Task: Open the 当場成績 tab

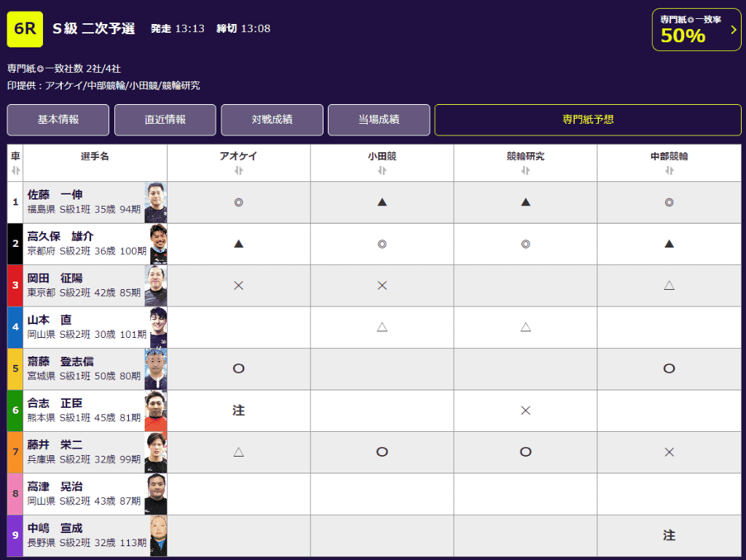Action: pos(379,119)
